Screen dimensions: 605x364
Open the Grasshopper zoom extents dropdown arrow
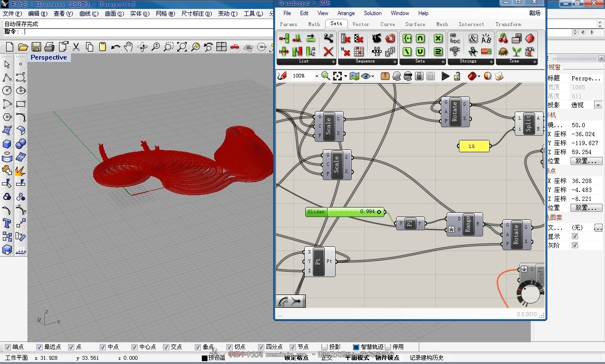point(346,77)
